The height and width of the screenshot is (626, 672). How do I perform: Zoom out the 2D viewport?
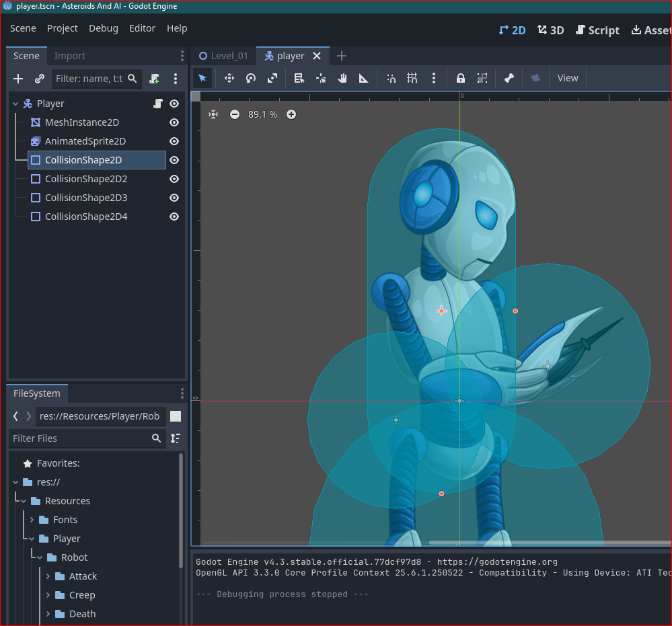click(235, 114)
